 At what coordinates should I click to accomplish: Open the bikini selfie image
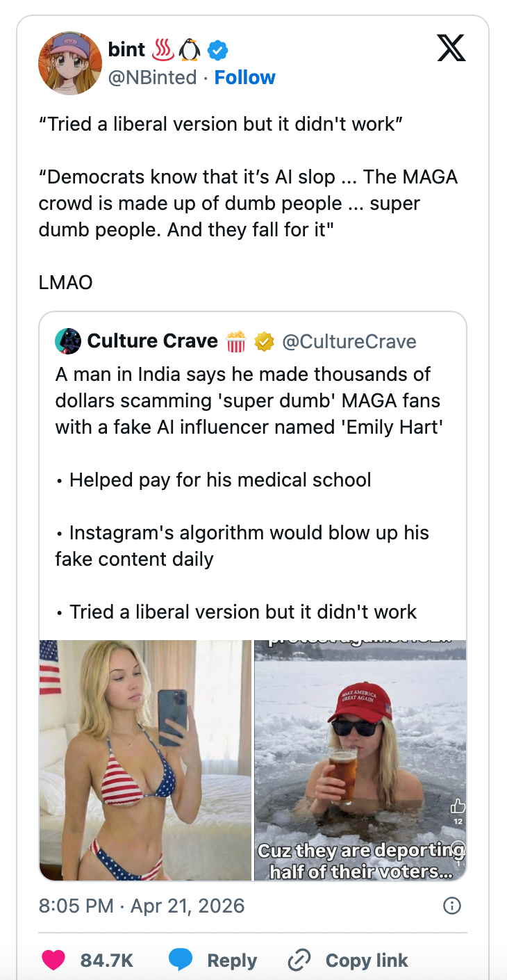pos(145,760)
